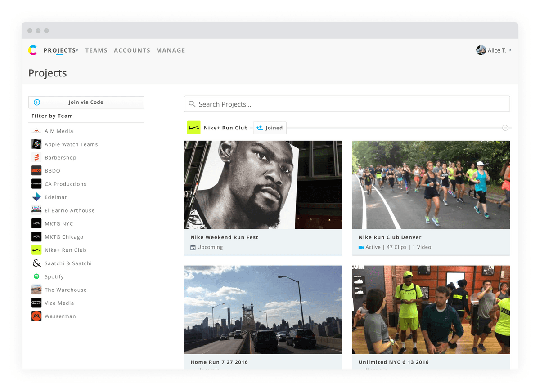Click the colorful C app logo
This screenshot has width=540, height=392.
click(32, 50)
